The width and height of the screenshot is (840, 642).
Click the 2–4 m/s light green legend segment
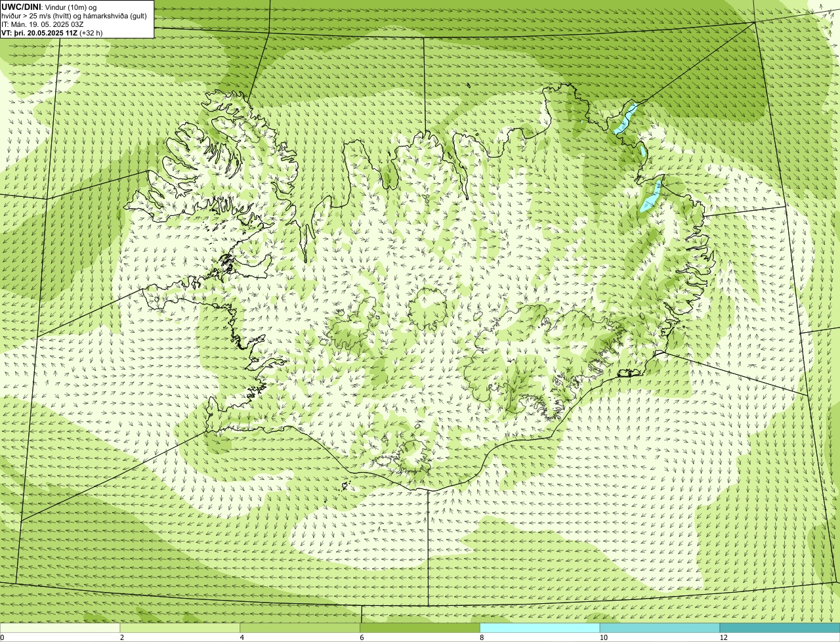click(180, 628)
